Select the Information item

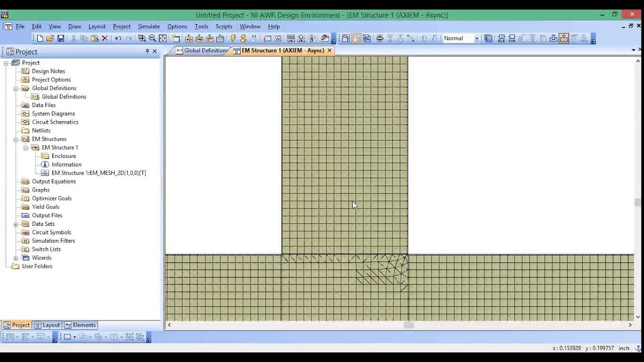pyautogui.click(x=66, y=164)
